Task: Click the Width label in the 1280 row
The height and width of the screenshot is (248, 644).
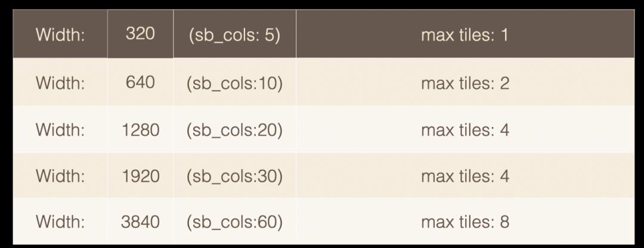Action: coord(60,130)
